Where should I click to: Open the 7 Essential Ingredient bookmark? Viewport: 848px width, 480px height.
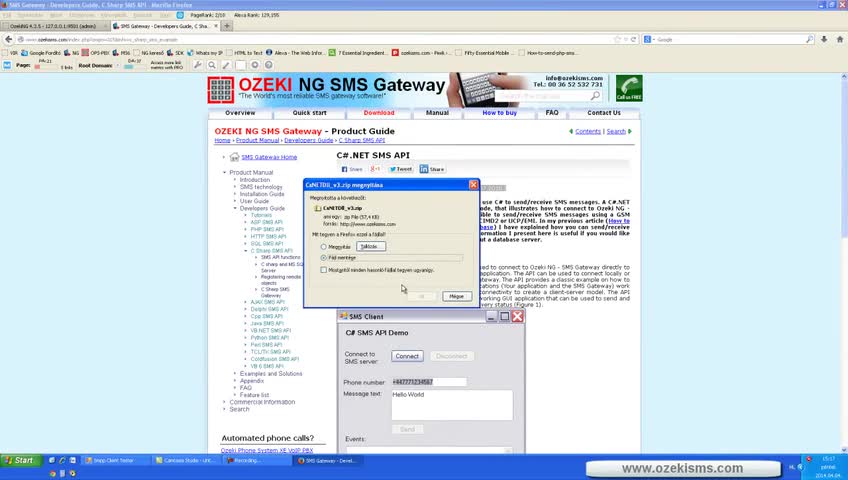(358, 53)
